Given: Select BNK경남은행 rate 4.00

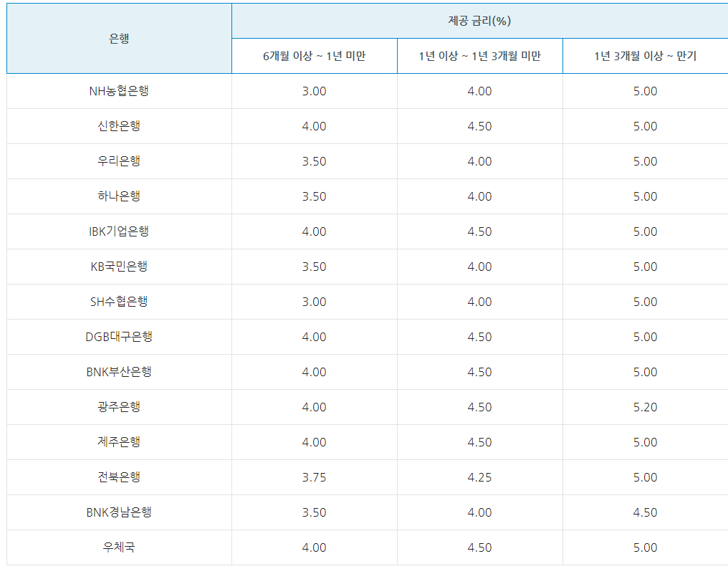Looking at the screenshot, I should coord(479,512).
